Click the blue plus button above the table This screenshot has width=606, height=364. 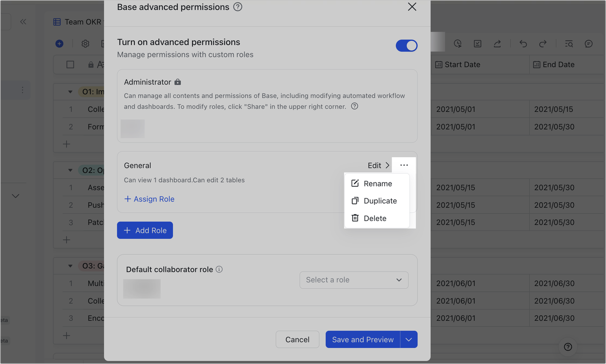tap(59, 43)
